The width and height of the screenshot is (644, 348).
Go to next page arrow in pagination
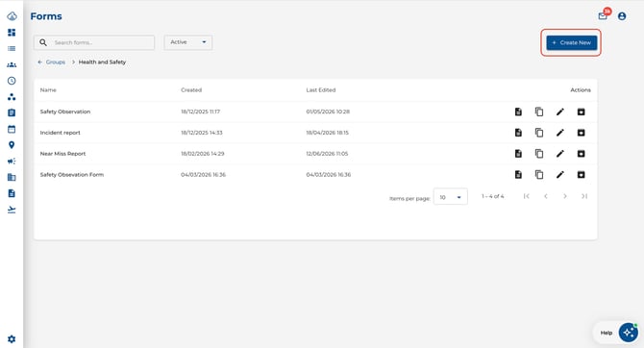coord(565,196)
